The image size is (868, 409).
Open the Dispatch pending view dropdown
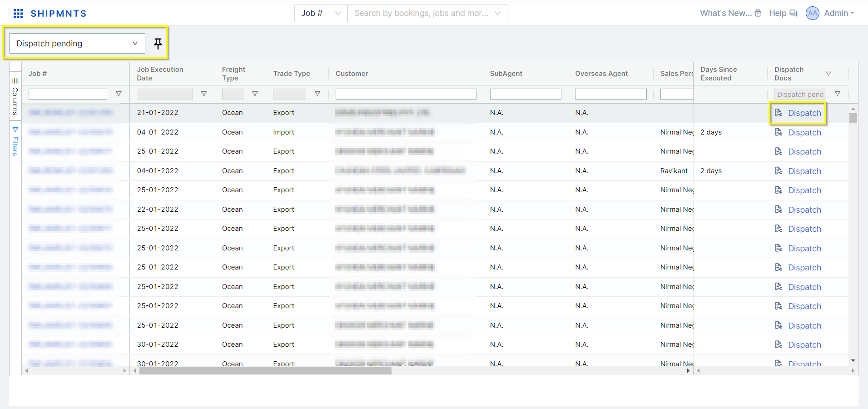[x=77, y=44]
